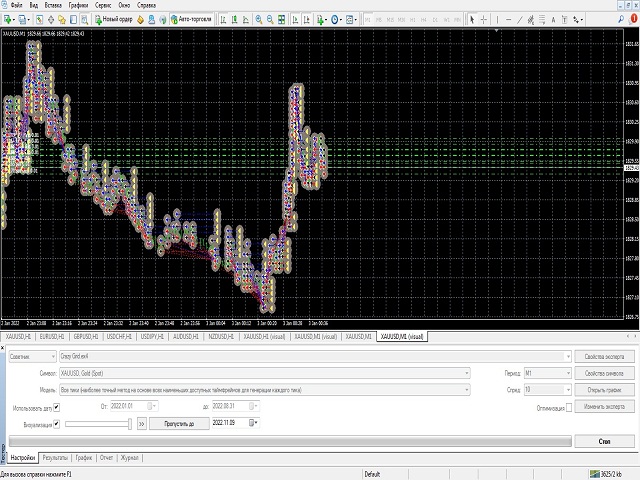Open the red notification alert icon
Viewport: 640px width, 480px height.
pyautogui.click(x=634, y=19)
